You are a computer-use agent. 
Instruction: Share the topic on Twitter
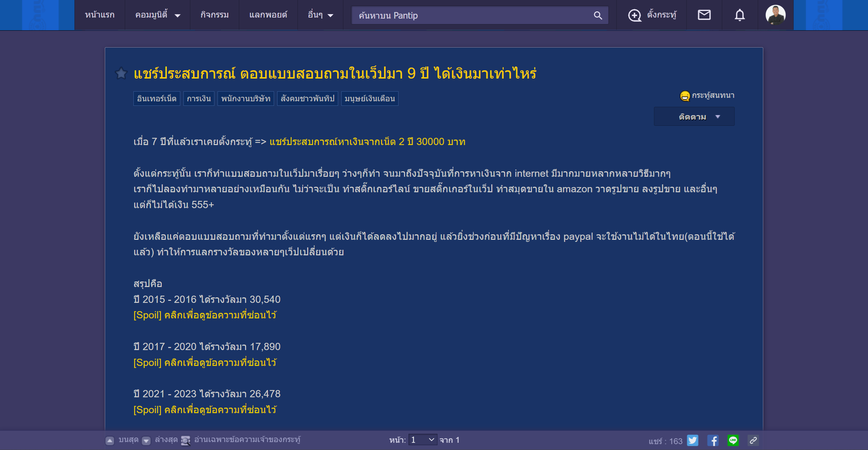pyautogui.click(x=693, y=440)
